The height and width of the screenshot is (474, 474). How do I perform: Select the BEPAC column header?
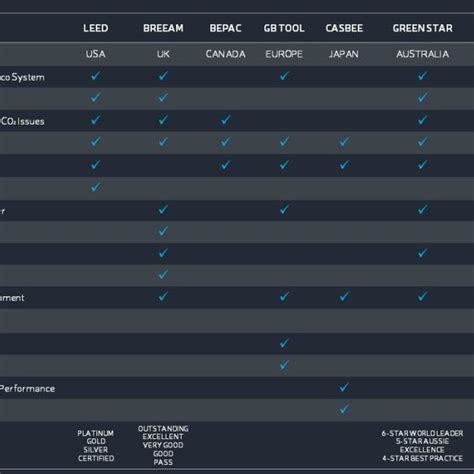click(x=226, y=28)
